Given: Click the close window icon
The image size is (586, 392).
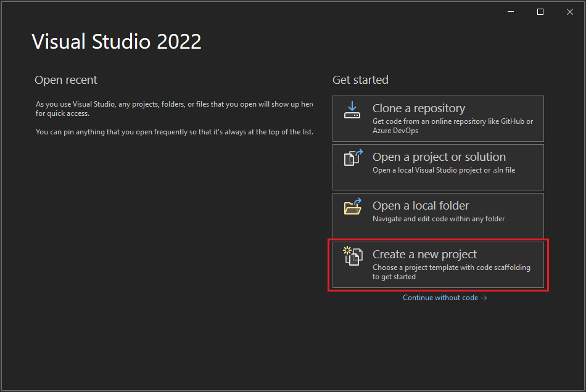Looking at the screenshot, I should tap(569, 11).
